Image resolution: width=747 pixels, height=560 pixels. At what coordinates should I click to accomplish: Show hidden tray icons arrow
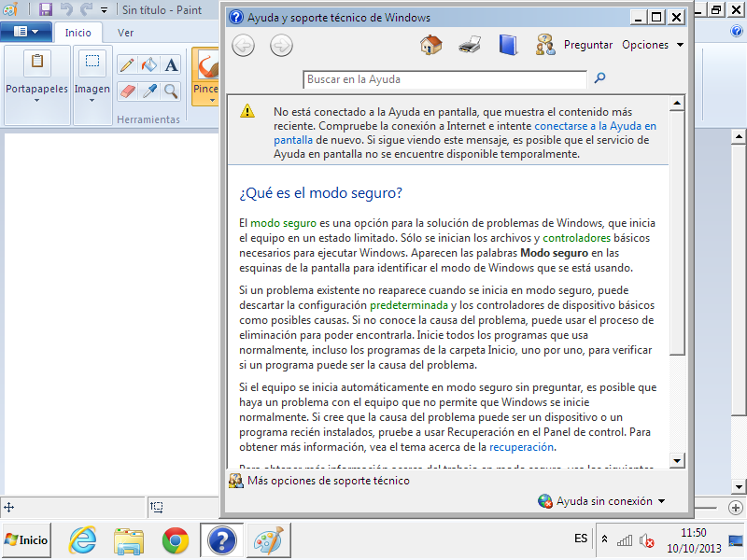[604, 539]
